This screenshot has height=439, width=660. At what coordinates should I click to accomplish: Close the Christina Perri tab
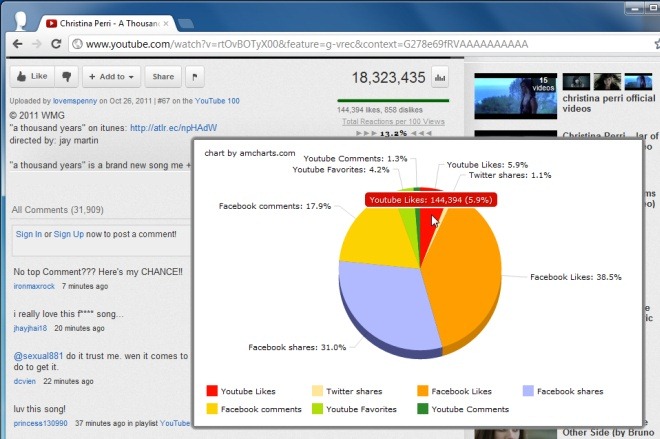(166, 24)
